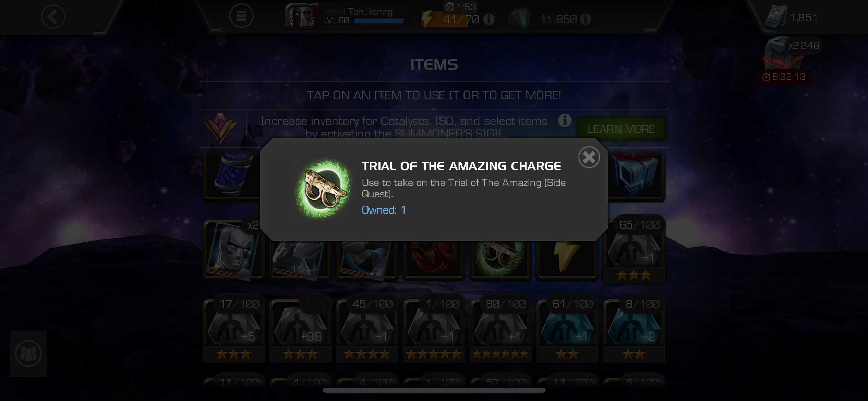This screenshot has width=868, height=401.
Task: Show info for the 11,850 shards counter
Action: coord(586,19)
